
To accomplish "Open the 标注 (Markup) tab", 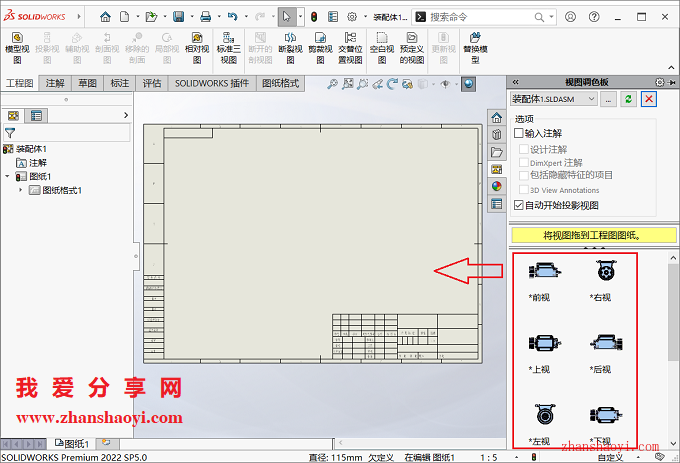I will [x=120, y=83].
